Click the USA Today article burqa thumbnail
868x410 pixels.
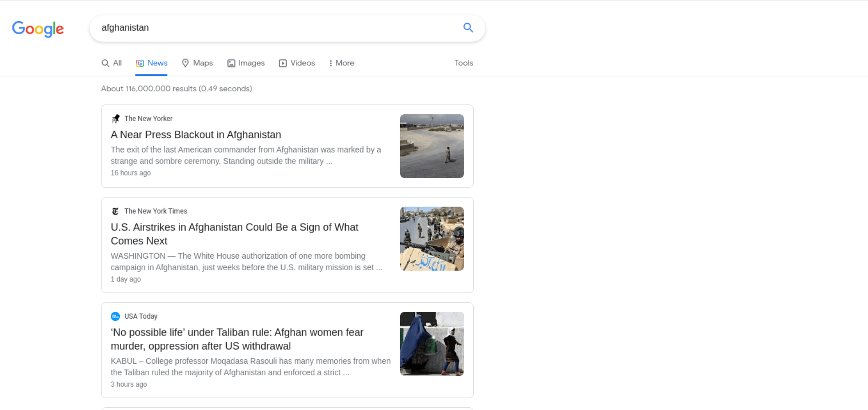coord(432,344)
